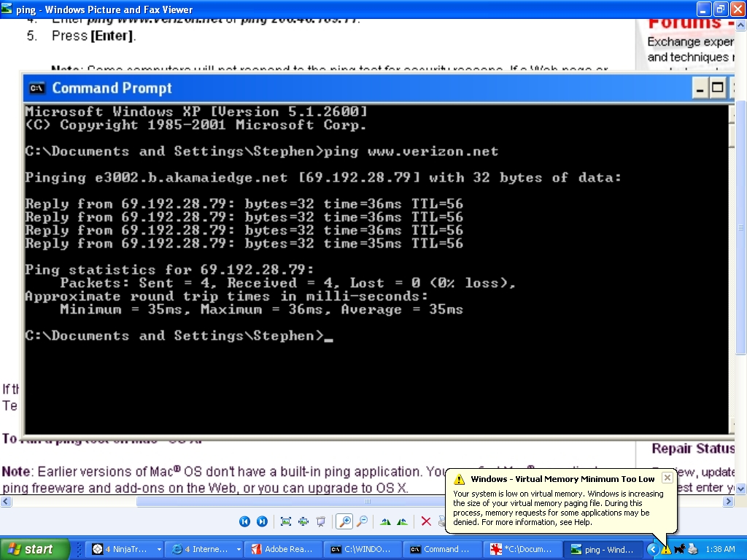Screen dimensions: 747x560
Task: Click horizontal scrollbar right arrow
Action: pyautogui.click(x=729, y=501)
